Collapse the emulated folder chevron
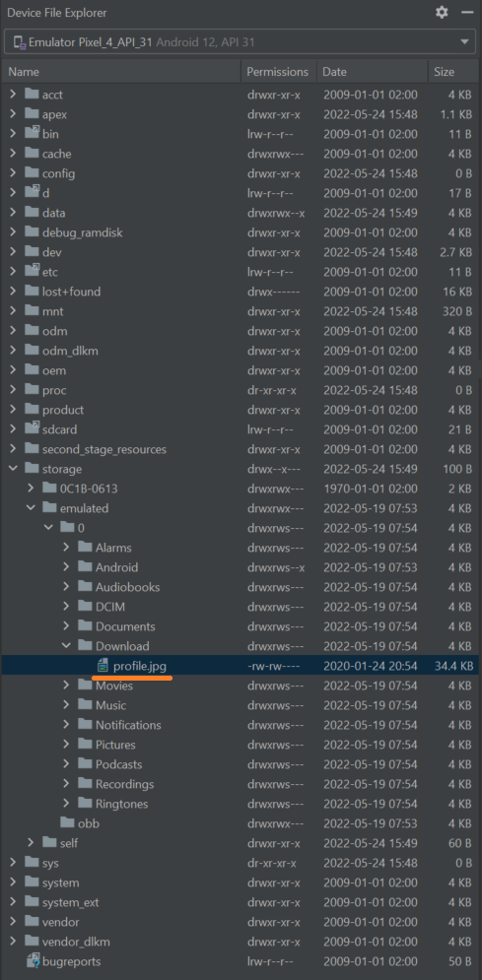This screenshot has height=980, width=482. pyautogui.click(x=30, y=507)
